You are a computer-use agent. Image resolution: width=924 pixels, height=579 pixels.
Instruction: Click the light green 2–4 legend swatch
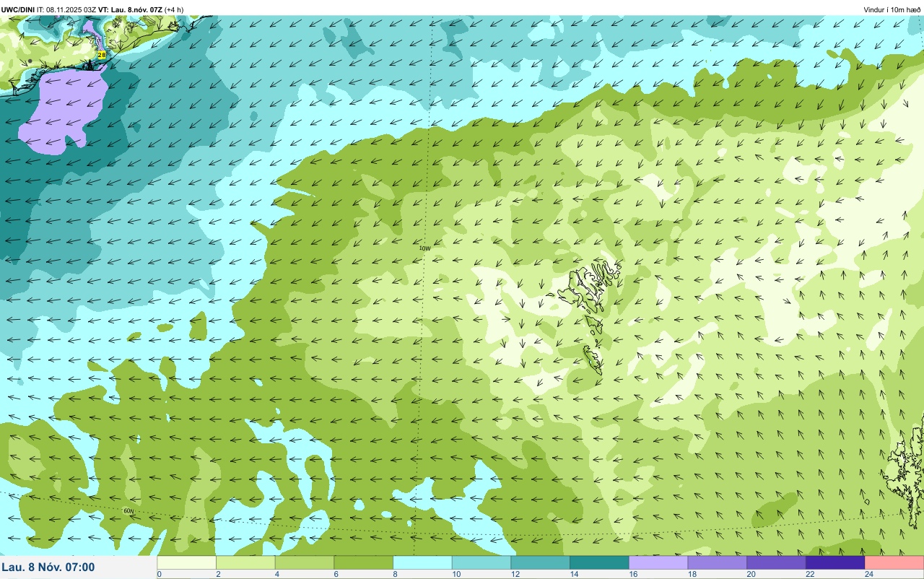tap(245, 562)
